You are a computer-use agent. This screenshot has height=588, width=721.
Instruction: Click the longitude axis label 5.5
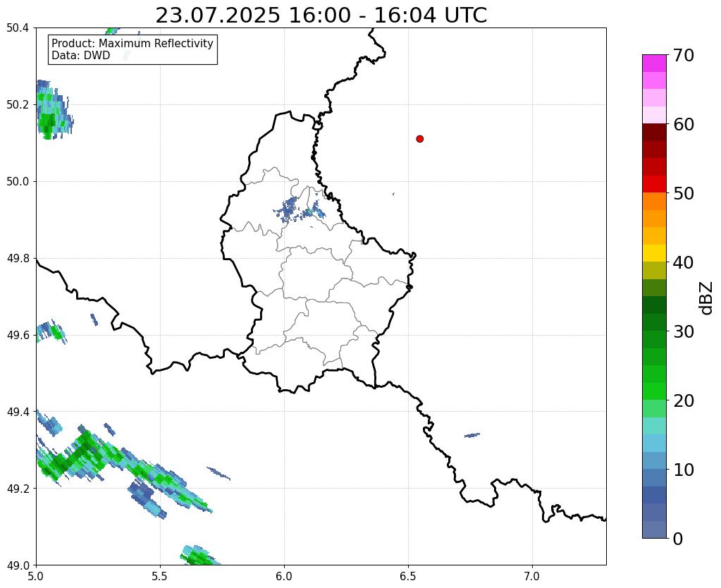pyautogui.click(x=160, y=577)
